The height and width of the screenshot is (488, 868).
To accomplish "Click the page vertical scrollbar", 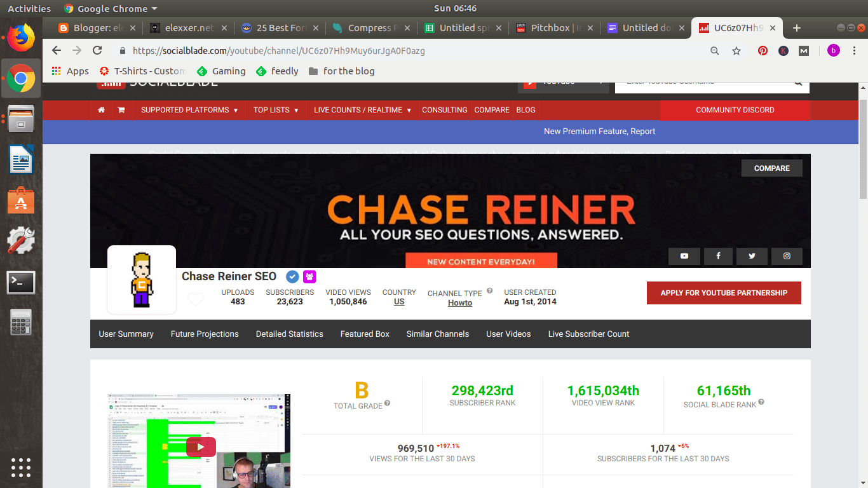I will [x=863, y=149].
